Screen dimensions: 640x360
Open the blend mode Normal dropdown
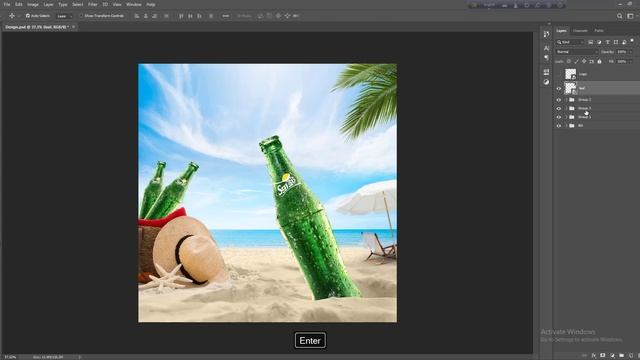tap(577, 52)
